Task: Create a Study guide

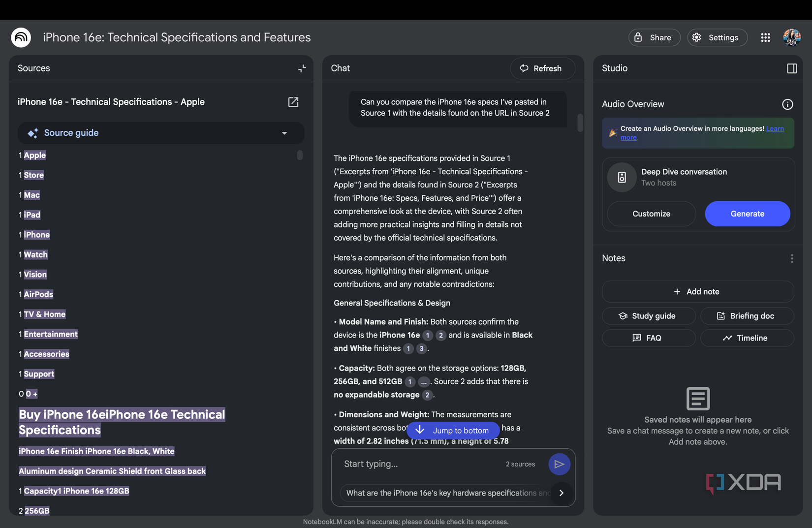Action: pyautogui.click(x=649, y=316)
